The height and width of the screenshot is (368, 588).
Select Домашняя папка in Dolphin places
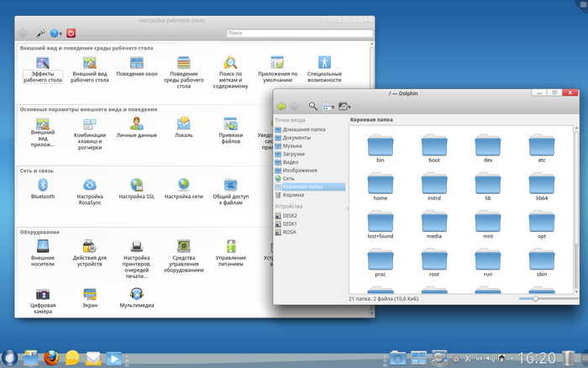[304, 129]
